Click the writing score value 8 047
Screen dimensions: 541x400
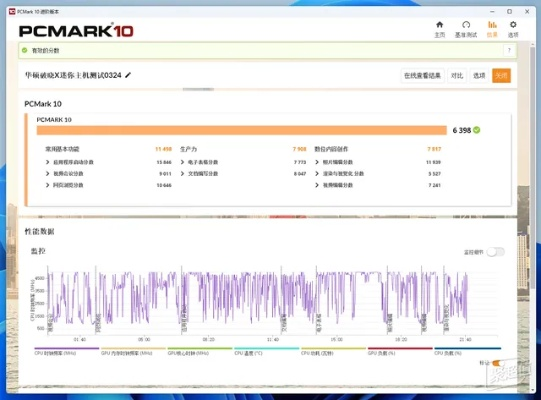point(300,174)
